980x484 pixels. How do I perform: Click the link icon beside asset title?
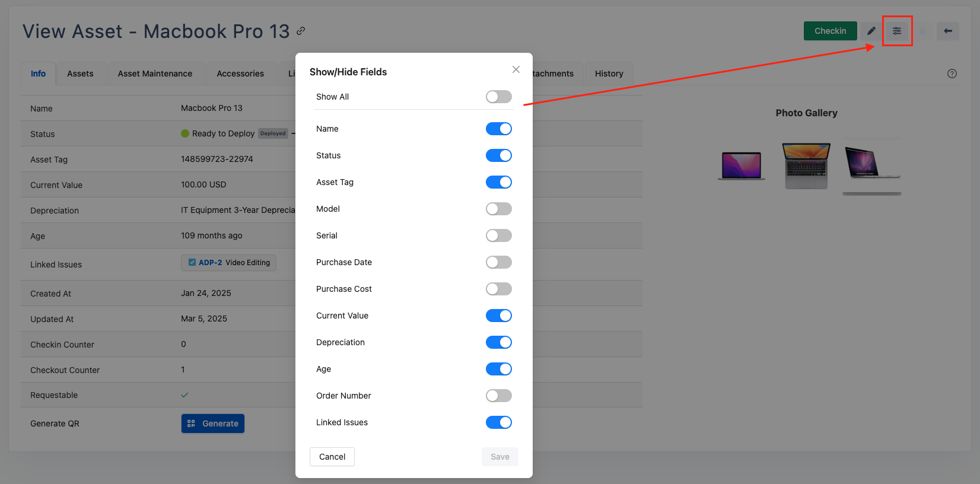(301, 31)
